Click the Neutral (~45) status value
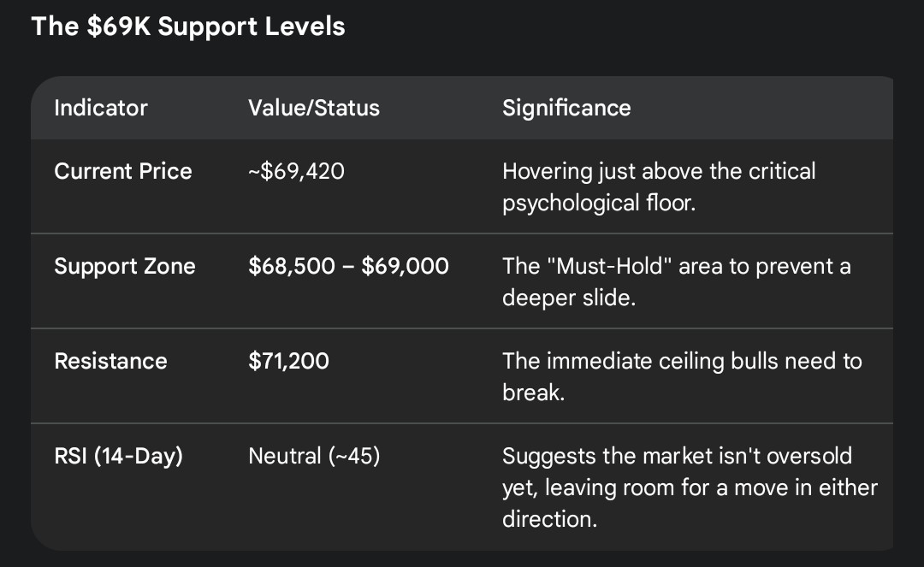 (314, 456)
